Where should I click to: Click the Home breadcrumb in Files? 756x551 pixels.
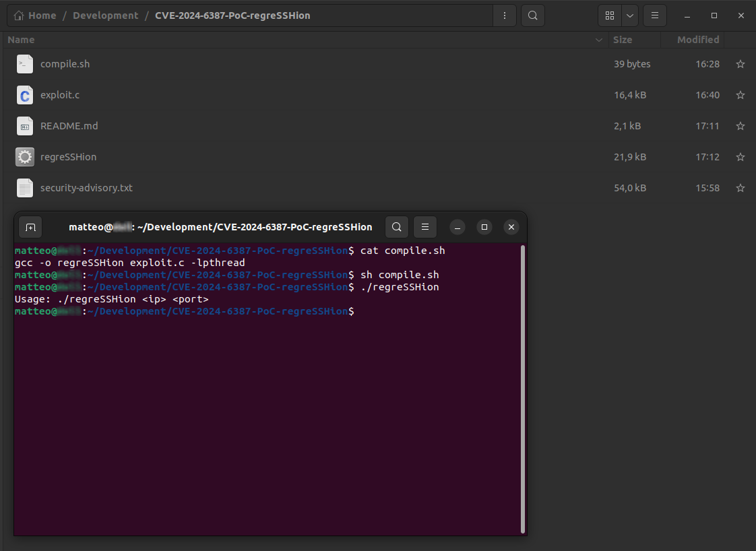click(35, 15)
